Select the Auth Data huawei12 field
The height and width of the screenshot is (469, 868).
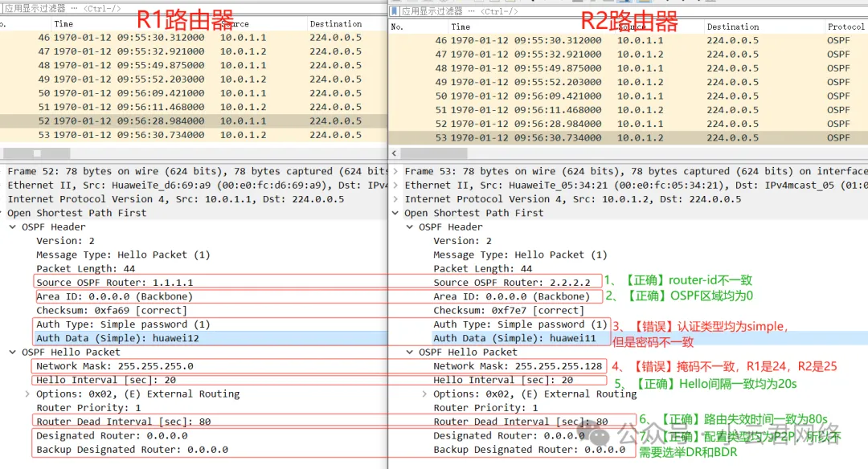(x=117, y=338)
